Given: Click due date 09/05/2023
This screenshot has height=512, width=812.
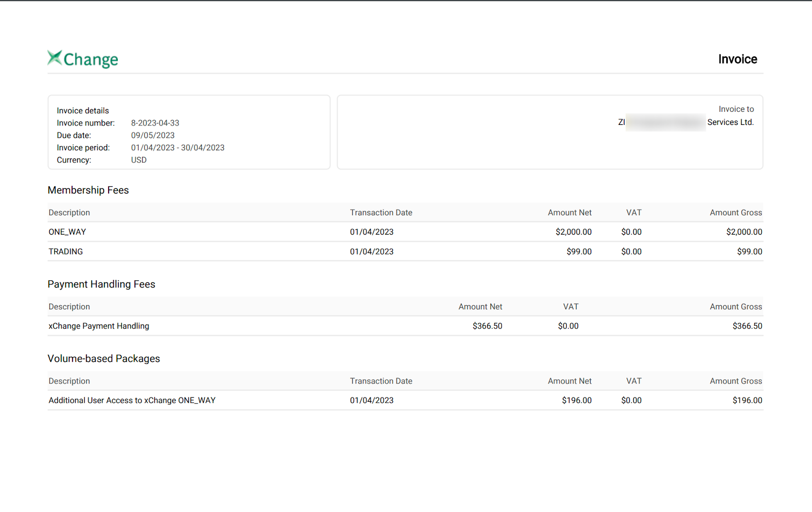Looking at the screenshot, I should click(x=153, y=135).
